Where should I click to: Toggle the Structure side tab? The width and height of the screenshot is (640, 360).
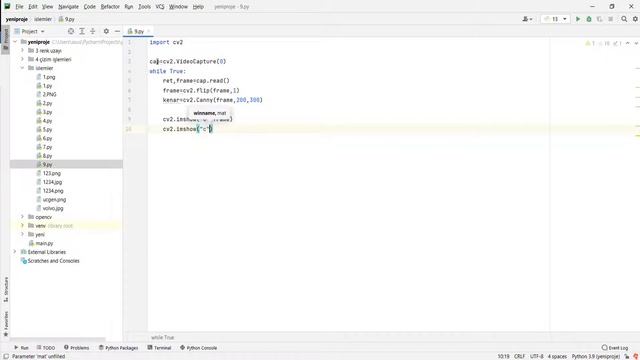pos(6,289)
